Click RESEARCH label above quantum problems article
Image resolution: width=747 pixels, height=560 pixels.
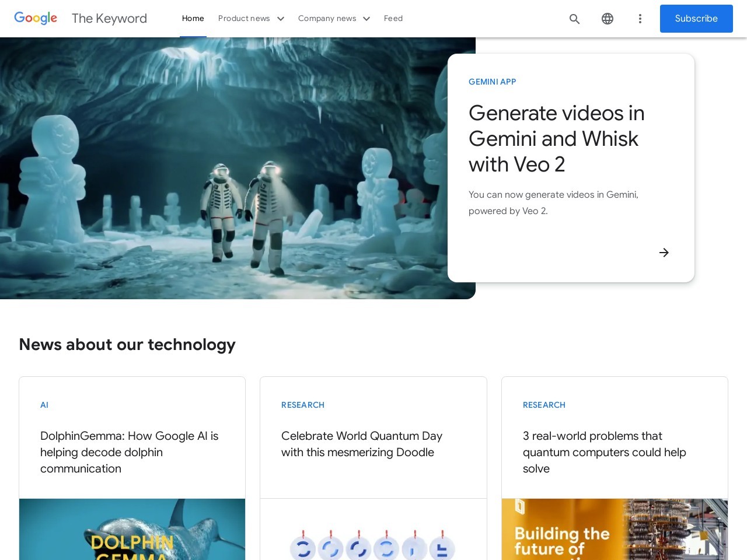point(544,405)
